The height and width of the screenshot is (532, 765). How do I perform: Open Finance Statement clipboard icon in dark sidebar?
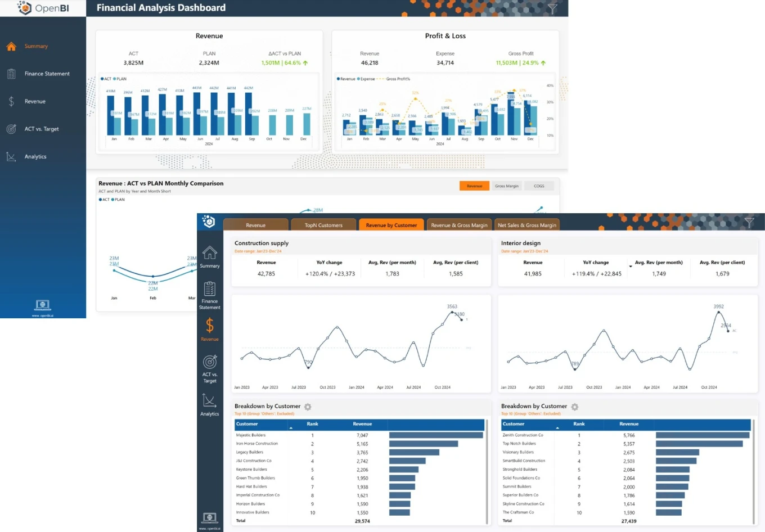[209, 289]
